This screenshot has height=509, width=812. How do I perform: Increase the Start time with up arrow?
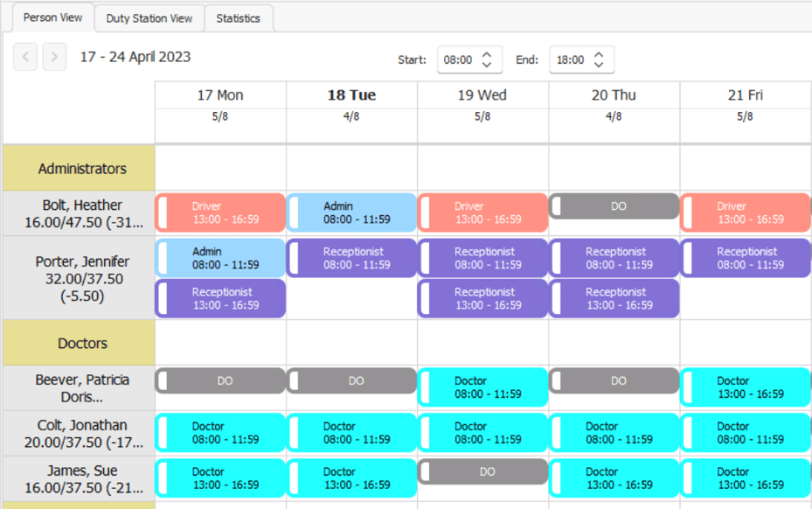tap(487, 54)
